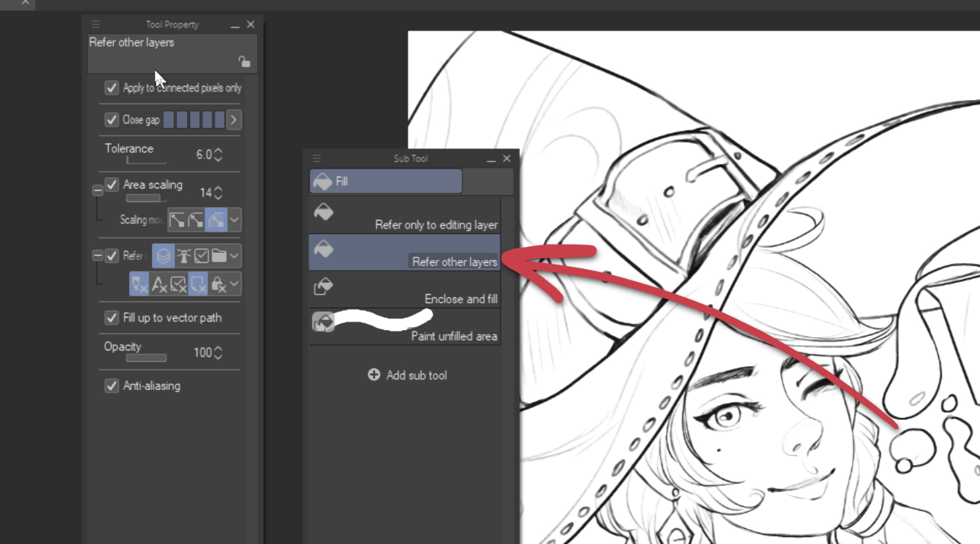Collapse the Area scaling section

point(97,191)
